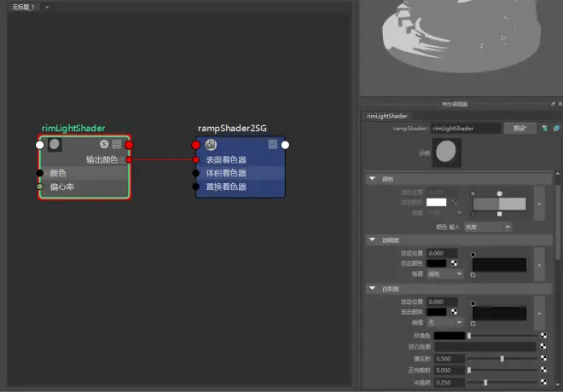
Task: Click the white output port of rampShader2SG
Action: (285, 145)
